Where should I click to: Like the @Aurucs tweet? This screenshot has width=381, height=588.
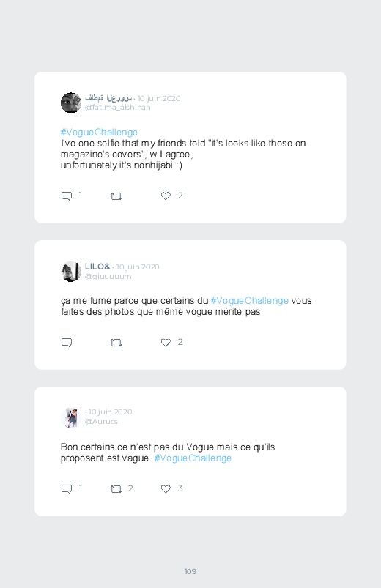[x=166, y=488]
